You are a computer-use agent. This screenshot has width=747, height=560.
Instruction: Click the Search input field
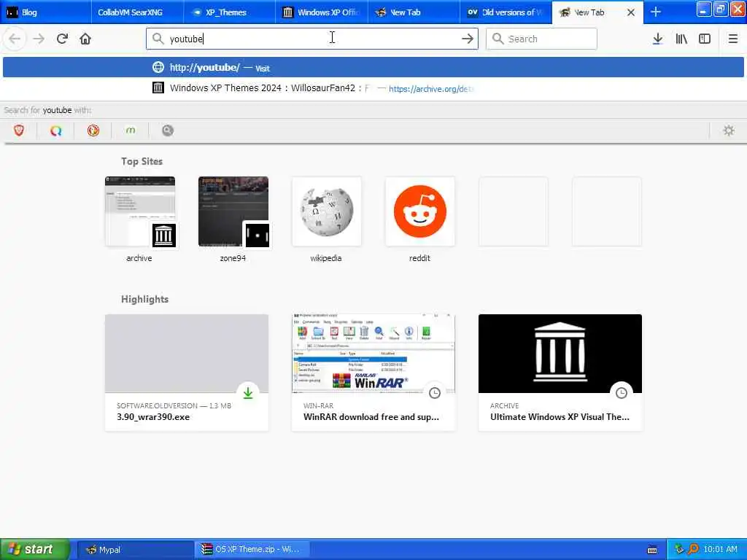click(541, 39)
